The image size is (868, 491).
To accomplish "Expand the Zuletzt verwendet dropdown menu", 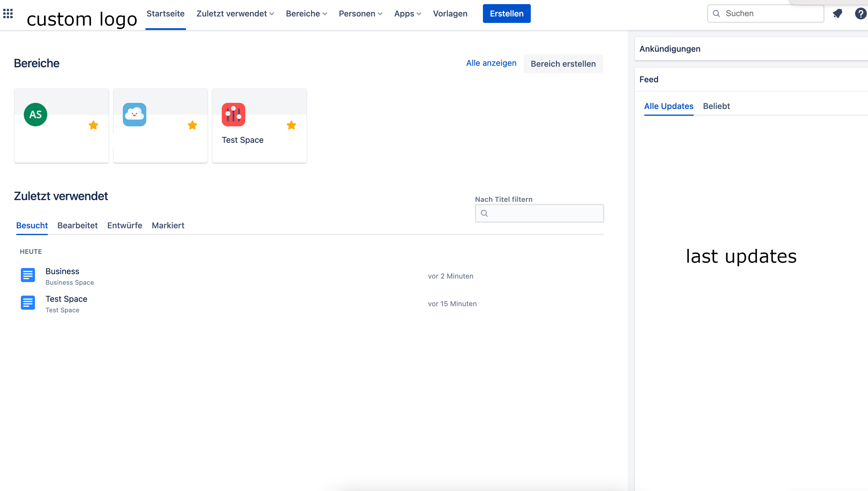I will click(x=235, y=14).
